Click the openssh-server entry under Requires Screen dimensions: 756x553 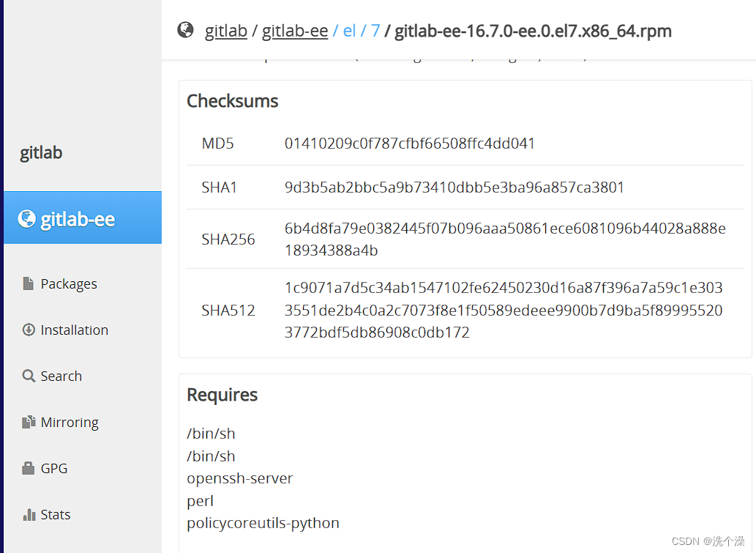239,478
